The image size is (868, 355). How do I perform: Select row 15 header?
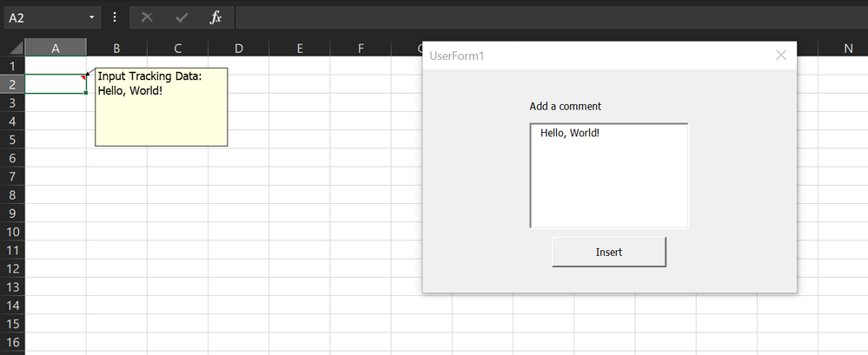(x=12, y=324)
